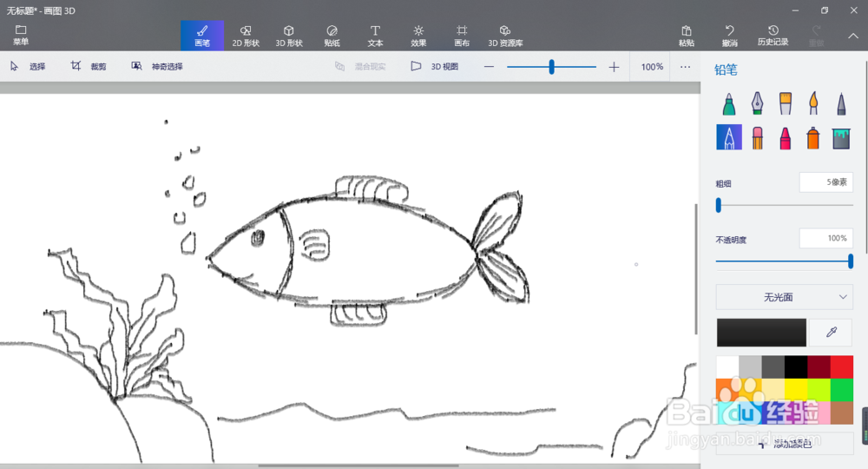Select the pencil tool
868x469 pixels.
coord(729,137)
